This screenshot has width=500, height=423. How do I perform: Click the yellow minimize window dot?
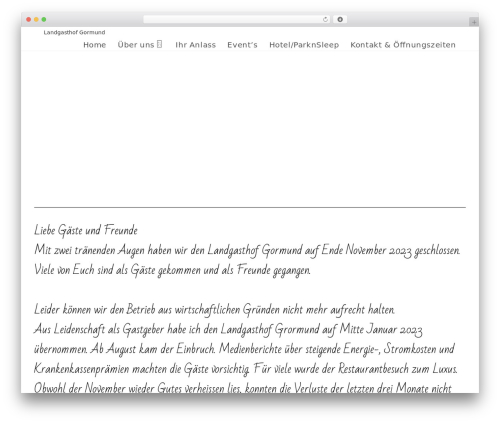coord(36,20)
